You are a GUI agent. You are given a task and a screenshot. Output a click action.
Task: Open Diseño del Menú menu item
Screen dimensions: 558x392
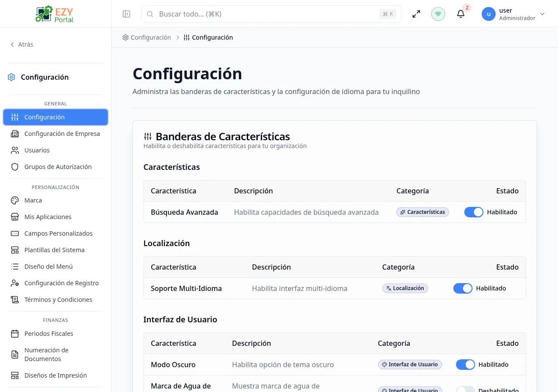coord(55,267)
